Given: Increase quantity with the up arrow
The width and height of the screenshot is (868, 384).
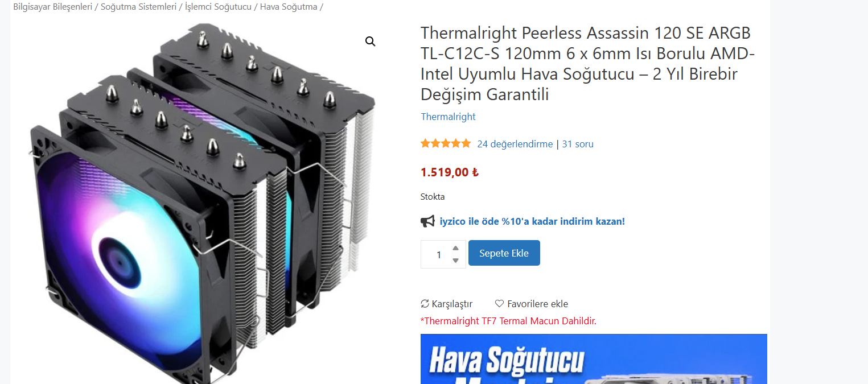Looking at the screenshot, I should click(x=455, y=248).
